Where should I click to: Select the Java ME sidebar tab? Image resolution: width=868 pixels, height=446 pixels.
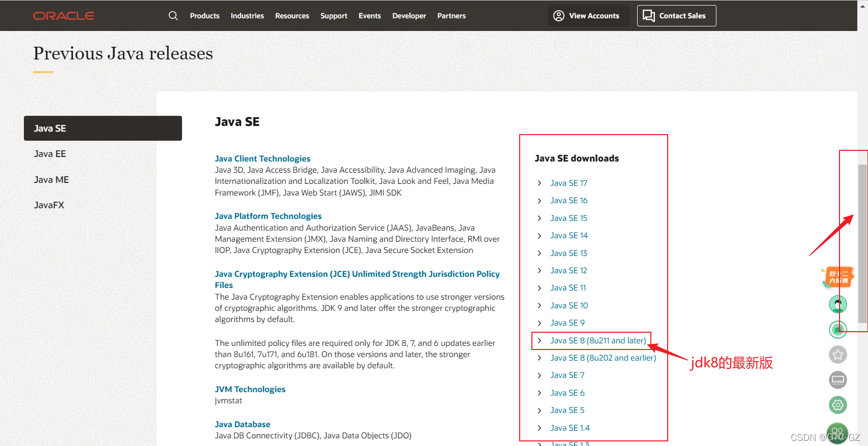51,180
